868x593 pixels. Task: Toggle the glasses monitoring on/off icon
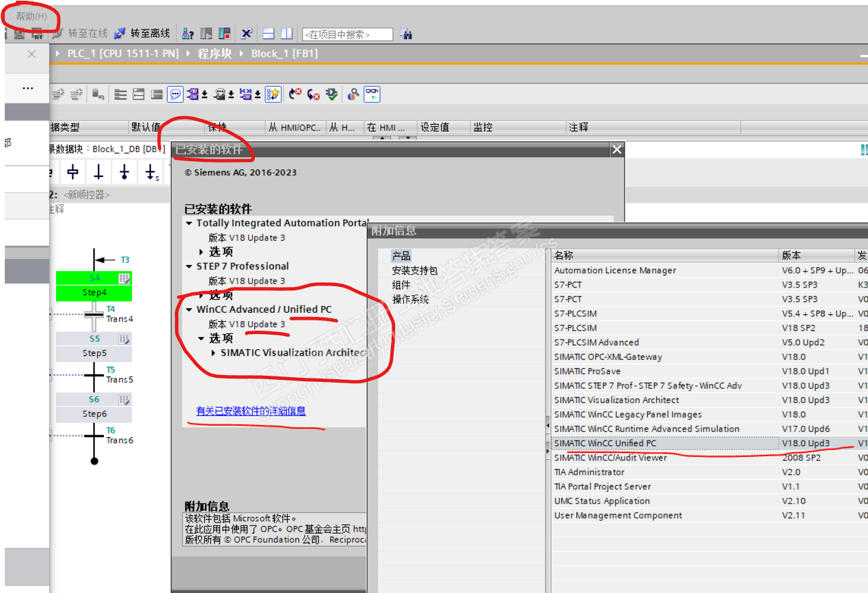pyautogui.click(x=372, y=94)
